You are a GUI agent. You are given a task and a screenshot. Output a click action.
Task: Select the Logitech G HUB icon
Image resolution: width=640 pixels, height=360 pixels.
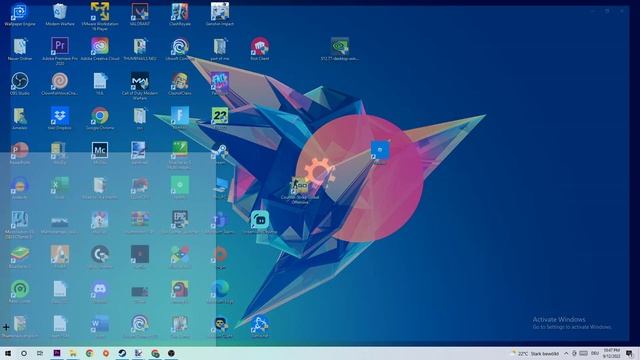(x=100, y=254)
